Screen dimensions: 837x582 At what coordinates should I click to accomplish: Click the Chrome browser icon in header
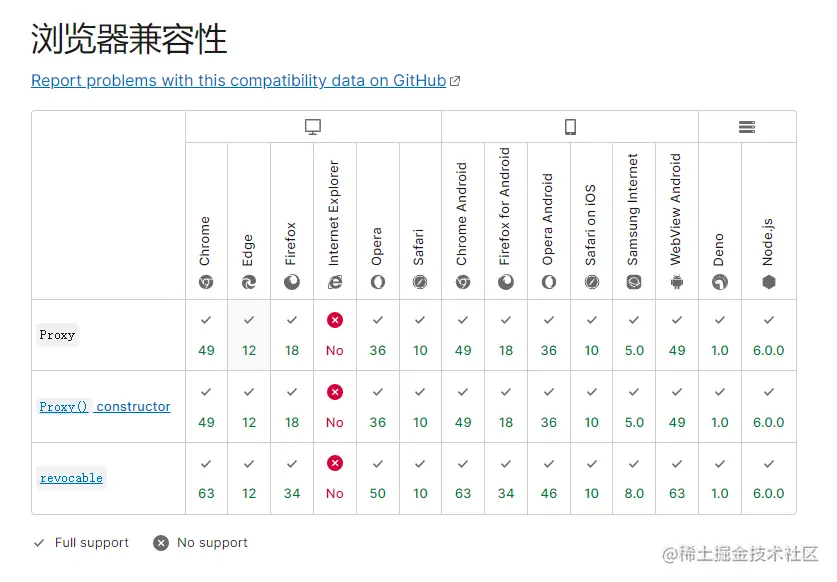tap(206, 282)
